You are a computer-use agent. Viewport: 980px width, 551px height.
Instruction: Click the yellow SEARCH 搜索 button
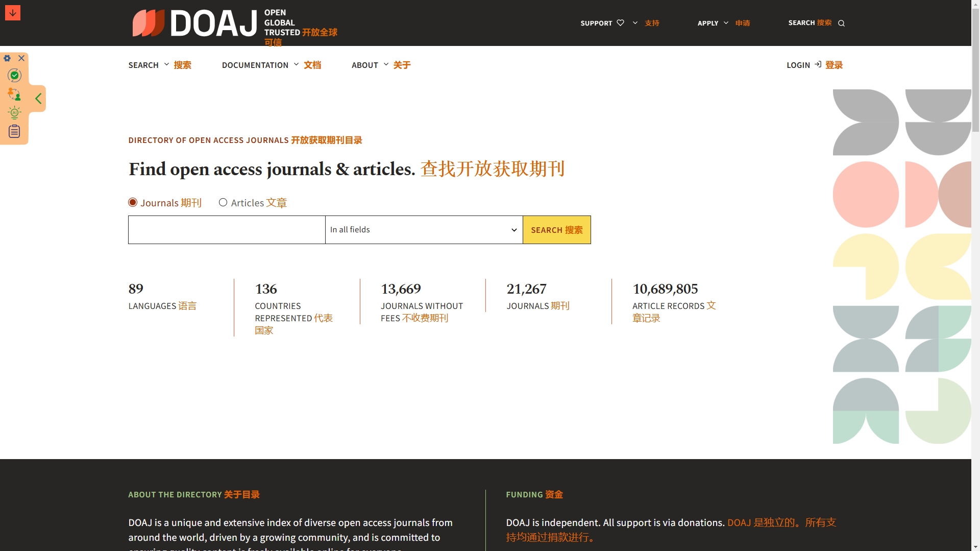pyautogui.click(x=557, y=230)
